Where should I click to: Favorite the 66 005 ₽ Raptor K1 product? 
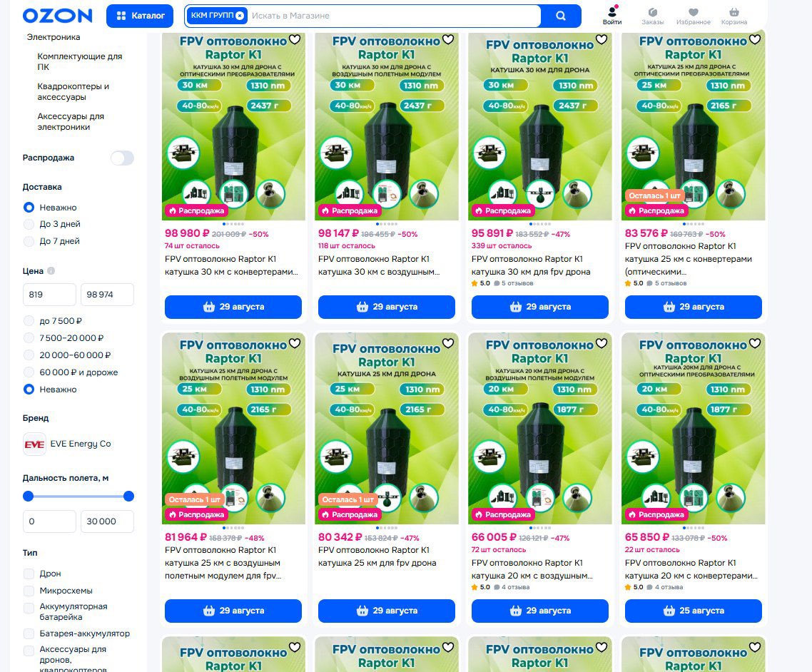tap(602, 343)
